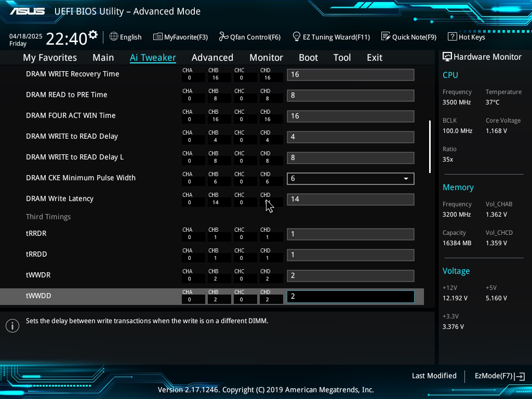
Task: Select the tWWDR row label
Action: pyautogui.click(x=38, y=275)
